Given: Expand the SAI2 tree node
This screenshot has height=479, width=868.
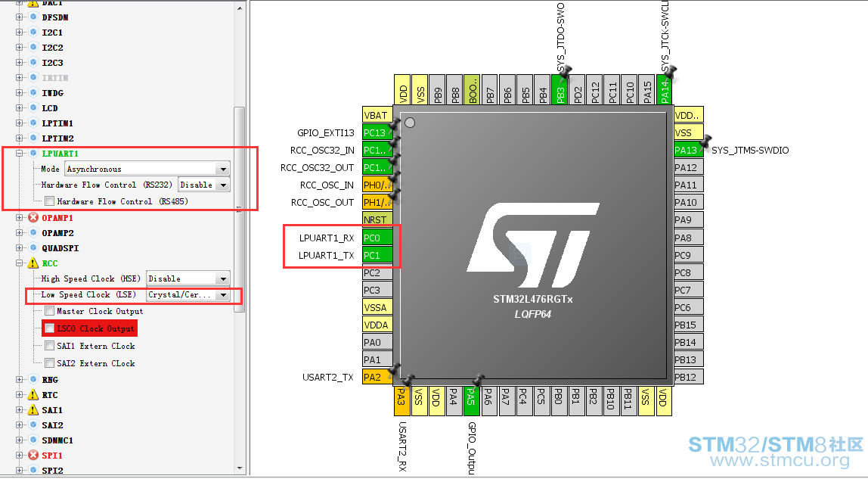Looking at the screenshot, I should tap(20, 425).
